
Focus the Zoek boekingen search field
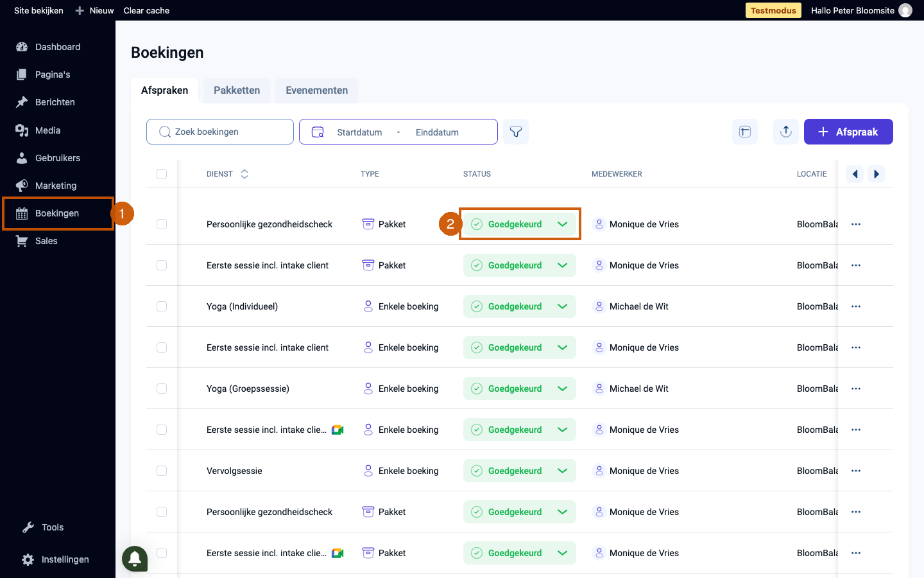pos(220,132)
